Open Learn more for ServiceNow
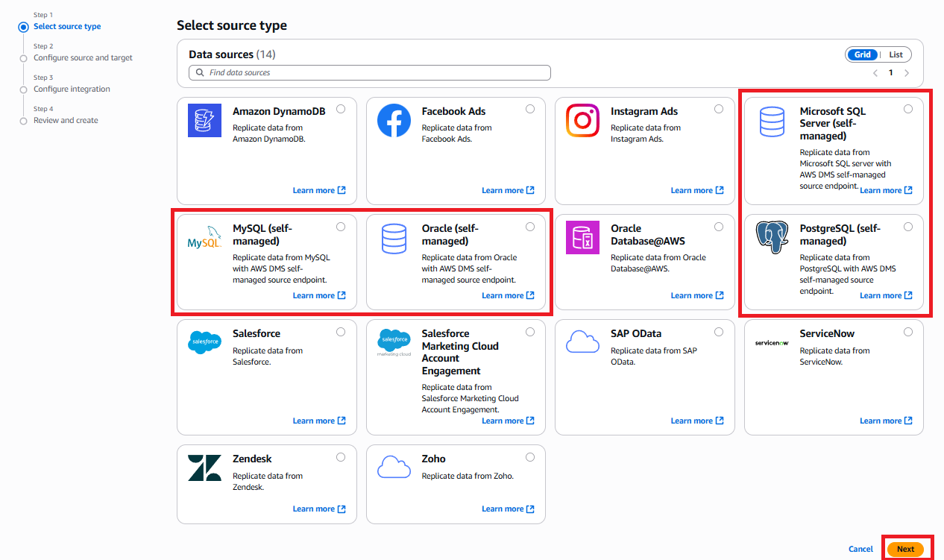The width and height of the screenshot is (944, 560). tap(887, 421)
